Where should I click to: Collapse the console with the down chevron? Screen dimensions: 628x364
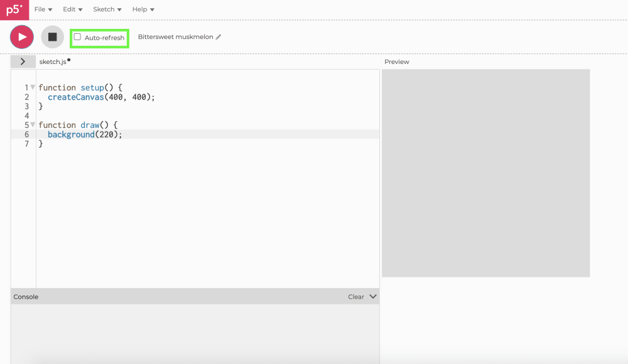[373, 297]
